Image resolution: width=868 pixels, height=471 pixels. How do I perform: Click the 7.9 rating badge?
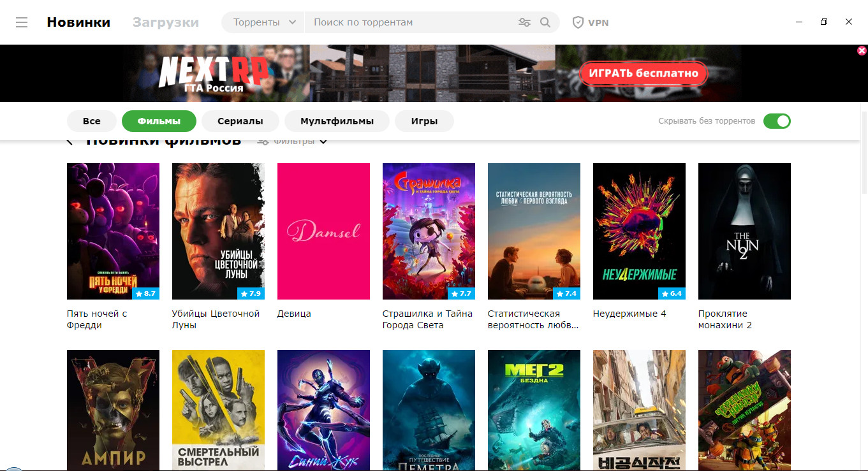(x=251, y=294)
